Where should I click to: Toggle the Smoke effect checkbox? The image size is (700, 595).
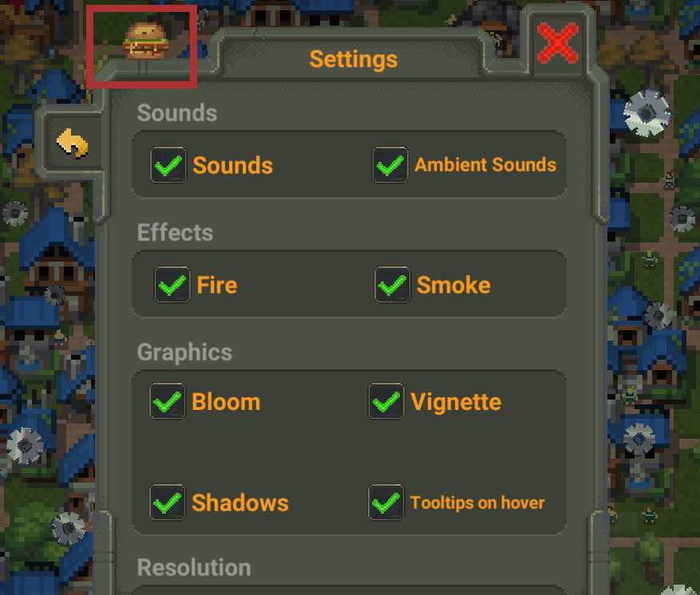coord(392,285)
